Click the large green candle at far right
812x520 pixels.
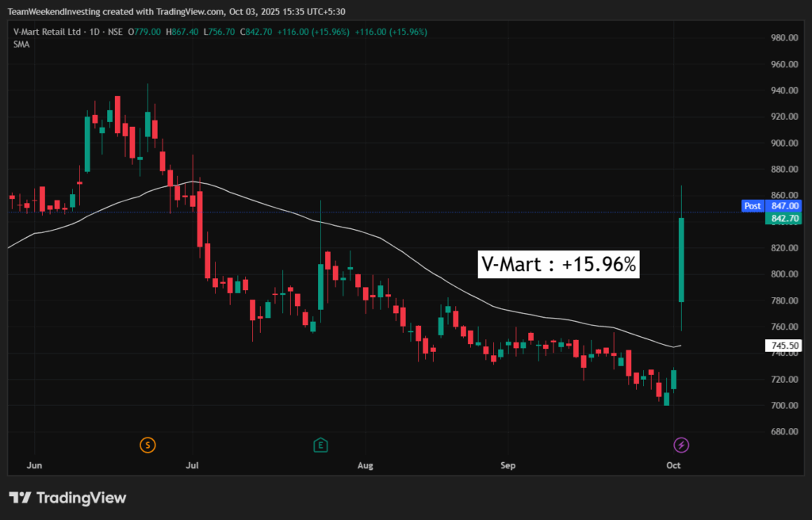[x=681, y=259]
